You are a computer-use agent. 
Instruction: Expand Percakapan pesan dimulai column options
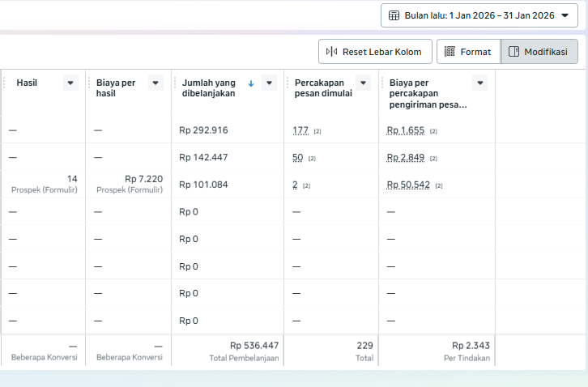[363, 83]
